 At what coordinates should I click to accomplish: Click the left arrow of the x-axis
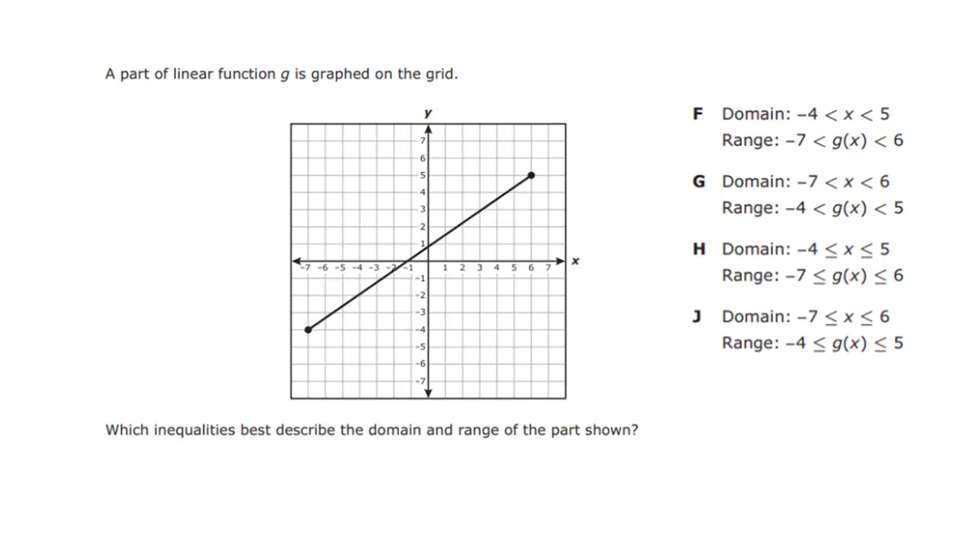pos(296,261)
